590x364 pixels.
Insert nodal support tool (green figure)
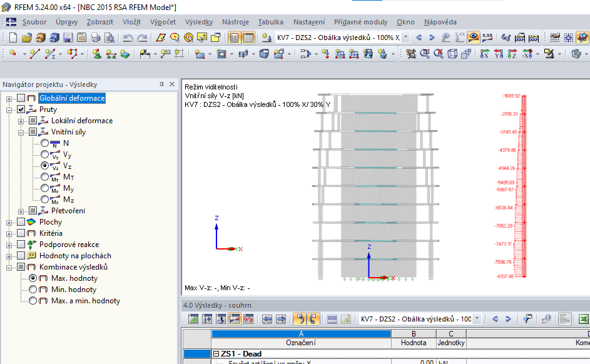(97, 54)
